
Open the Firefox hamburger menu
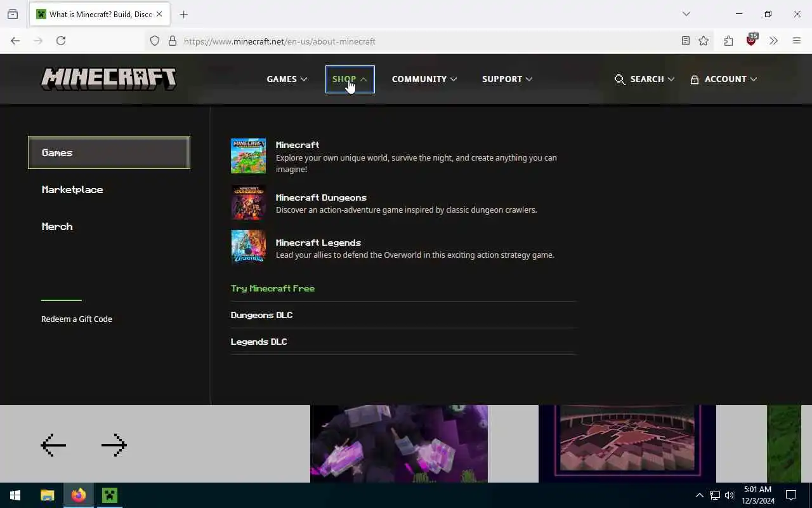click(797, 41)
